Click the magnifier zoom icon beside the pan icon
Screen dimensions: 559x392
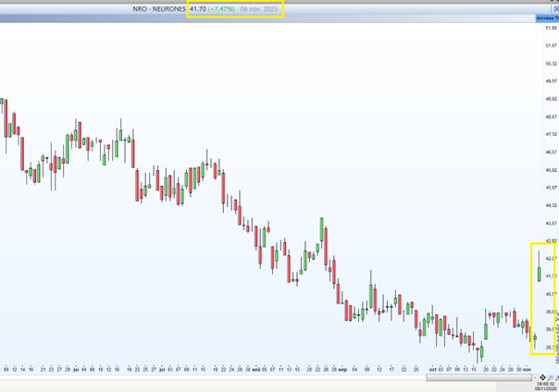(x=550, y=377)
